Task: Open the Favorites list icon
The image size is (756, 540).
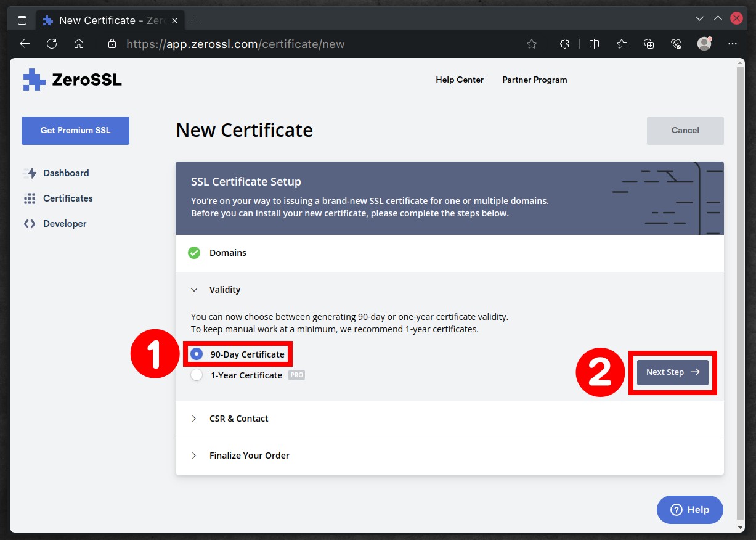Action: click(x=622, y=44)
